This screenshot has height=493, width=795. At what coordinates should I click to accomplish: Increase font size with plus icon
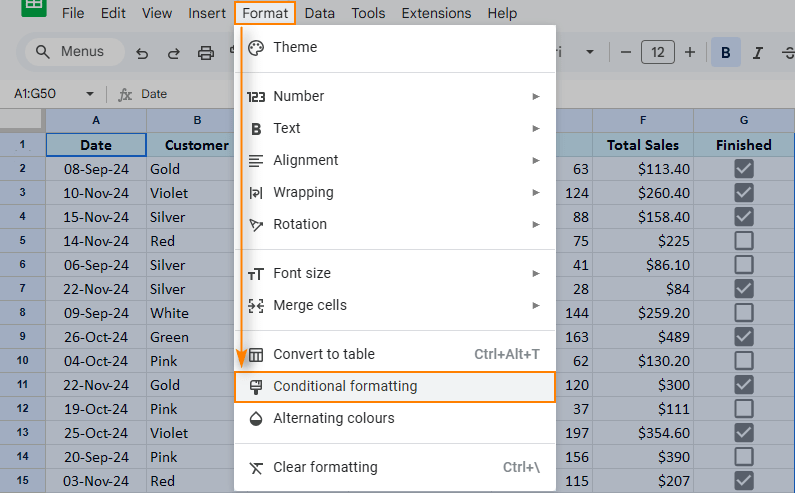(690, 52)
